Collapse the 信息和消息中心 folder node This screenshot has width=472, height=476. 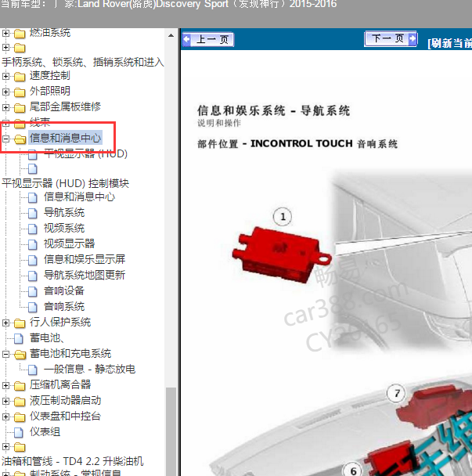coord(5,139)
